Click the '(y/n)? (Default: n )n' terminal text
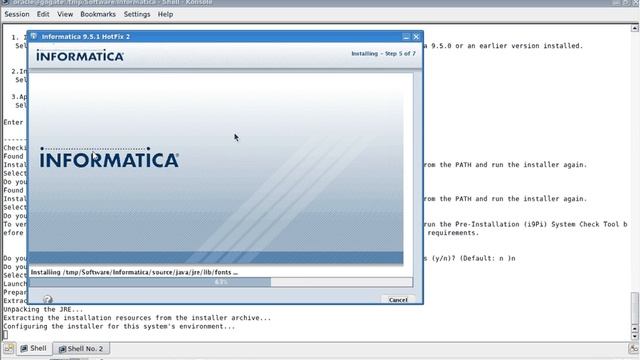 (473, 258)
